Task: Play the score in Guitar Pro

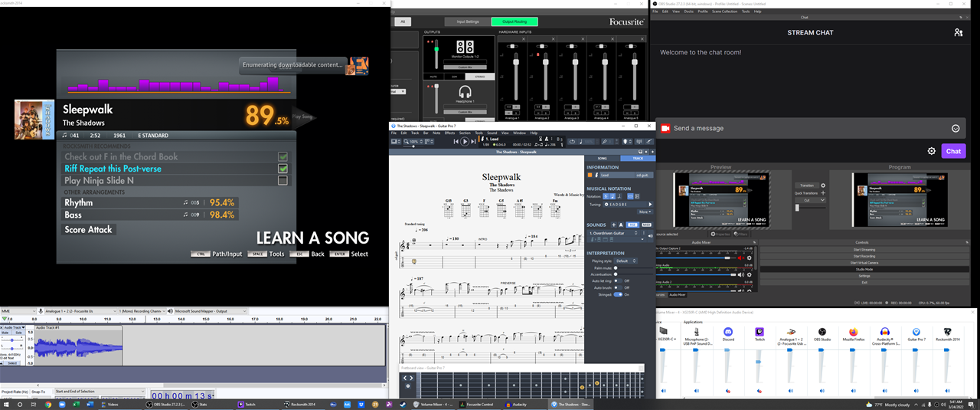Action: [465, 141]
